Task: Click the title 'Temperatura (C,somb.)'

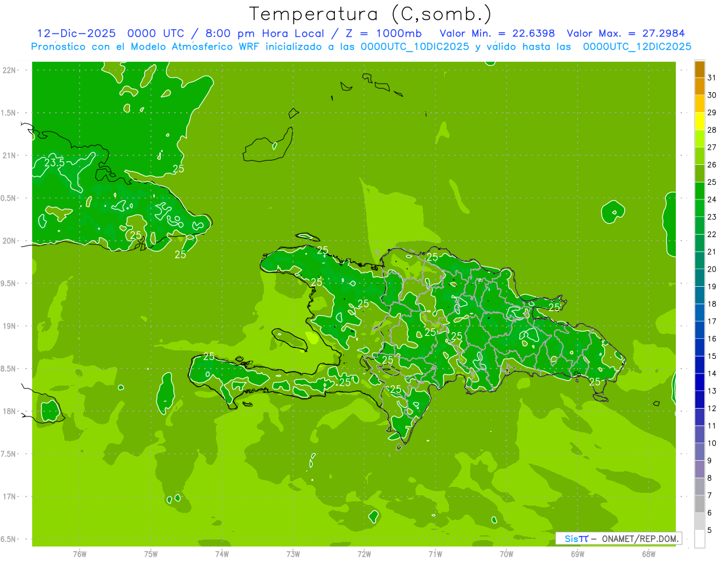Action: [x=370, y=14]
